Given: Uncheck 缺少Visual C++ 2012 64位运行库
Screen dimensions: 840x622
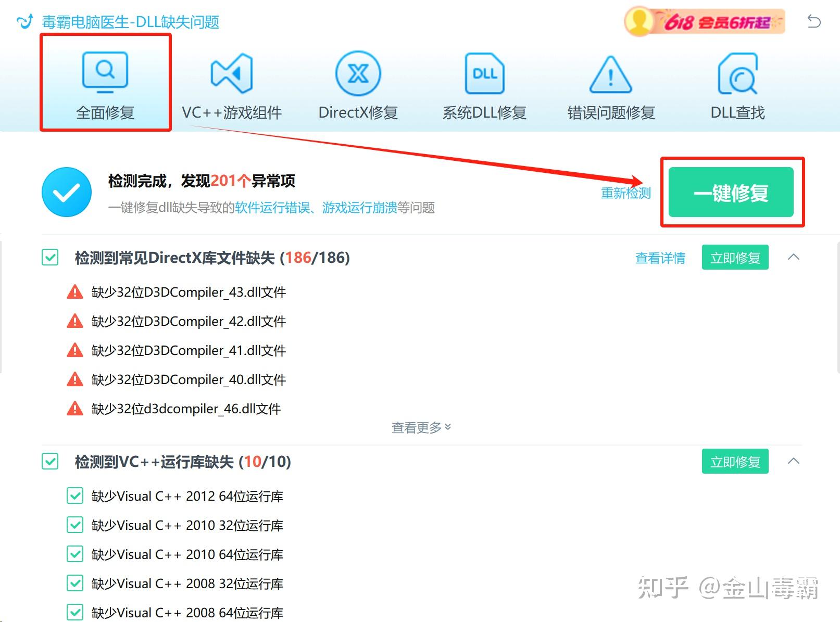Looking at the screenshot, I should (75, 496).
